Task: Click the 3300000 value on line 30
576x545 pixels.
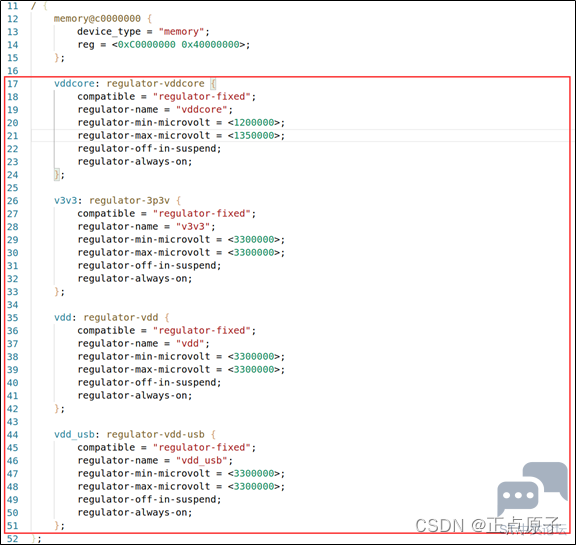Action: [254, 253]
